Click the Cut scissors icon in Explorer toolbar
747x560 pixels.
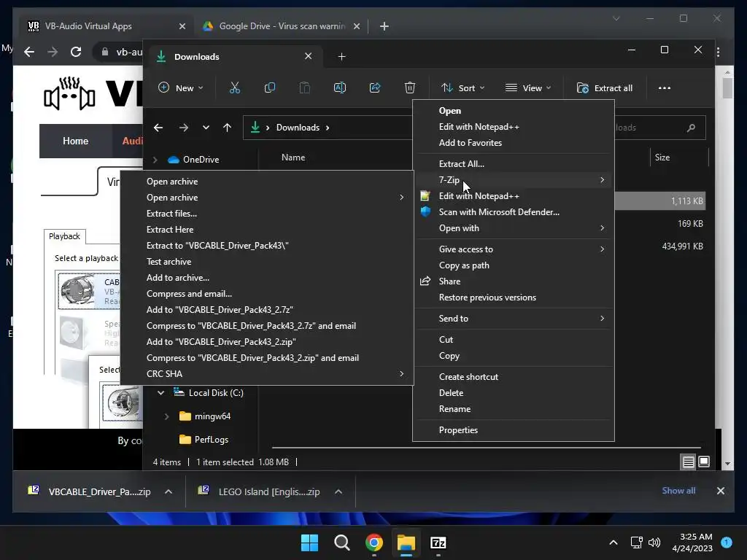pos(234,87)
